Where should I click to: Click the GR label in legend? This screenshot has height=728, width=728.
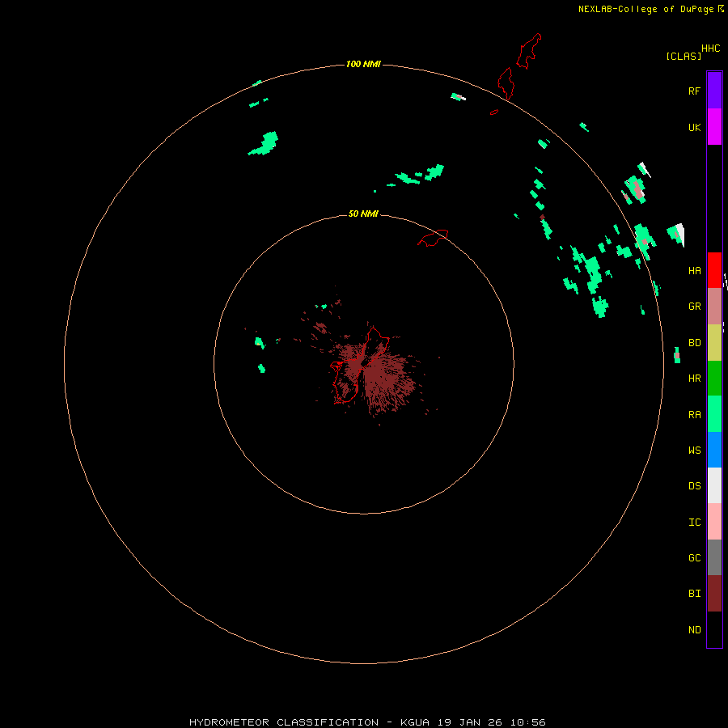(x=694, y=307)
